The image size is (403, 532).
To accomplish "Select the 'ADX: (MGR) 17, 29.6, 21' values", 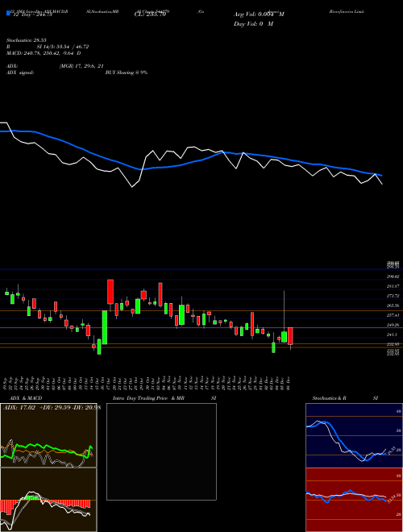I will point(55,66).
